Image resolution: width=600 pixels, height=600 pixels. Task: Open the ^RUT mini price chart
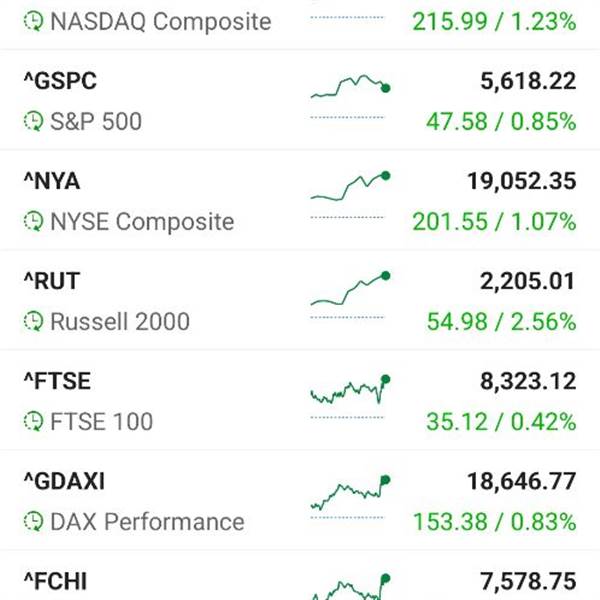(x=350, y=288)
